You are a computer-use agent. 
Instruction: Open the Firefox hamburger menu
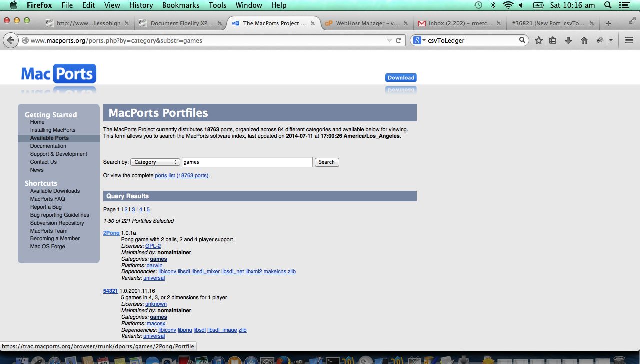(629, 40)
